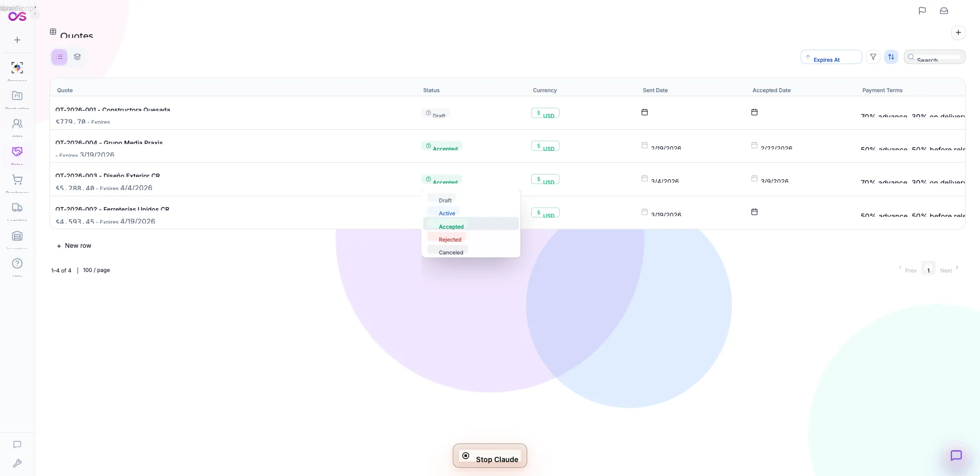Open quote QT-2026-002 Ferreterías Unidos CR

click(x=112, y=210)
